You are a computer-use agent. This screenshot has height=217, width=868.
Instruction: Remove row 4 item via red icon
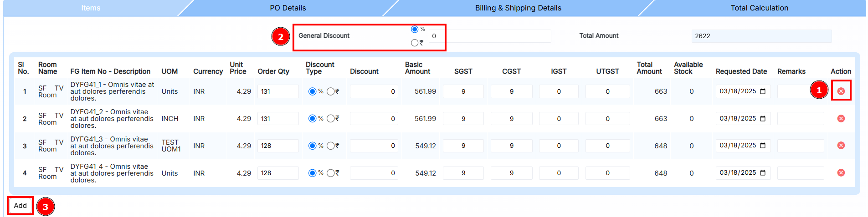point(841,173)
